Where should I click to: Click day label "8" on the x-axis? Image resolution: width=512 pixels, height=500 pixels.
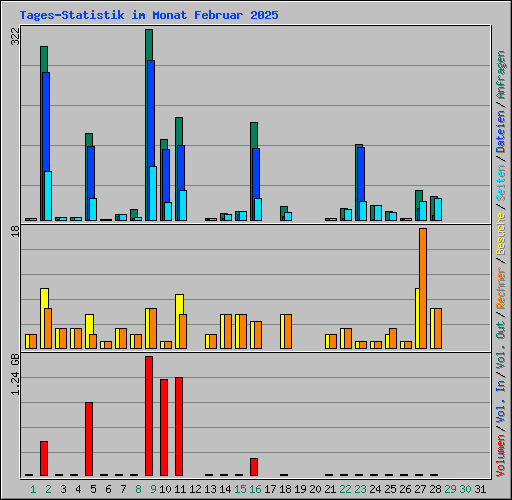(138, 489)
